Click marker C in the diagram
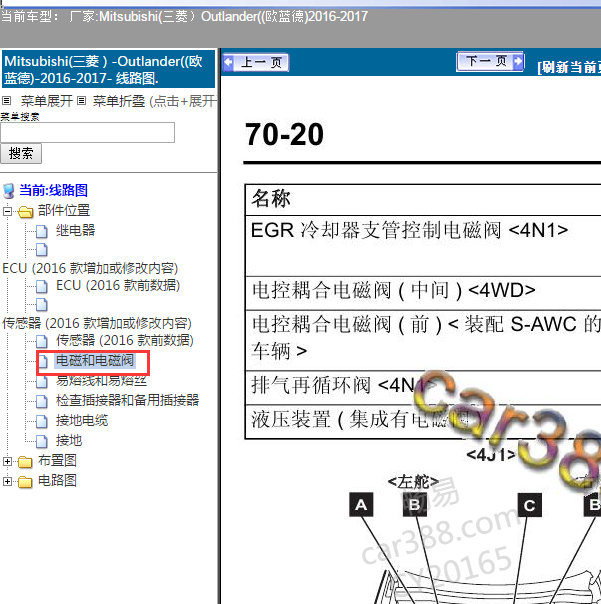 pos(530,505)
